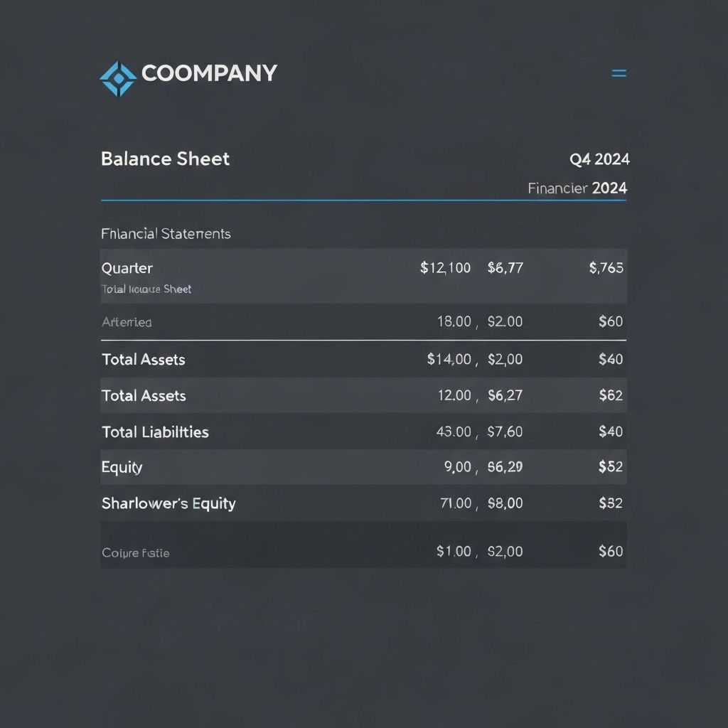Open the Q4 2024 period selector

coord(599,159)
